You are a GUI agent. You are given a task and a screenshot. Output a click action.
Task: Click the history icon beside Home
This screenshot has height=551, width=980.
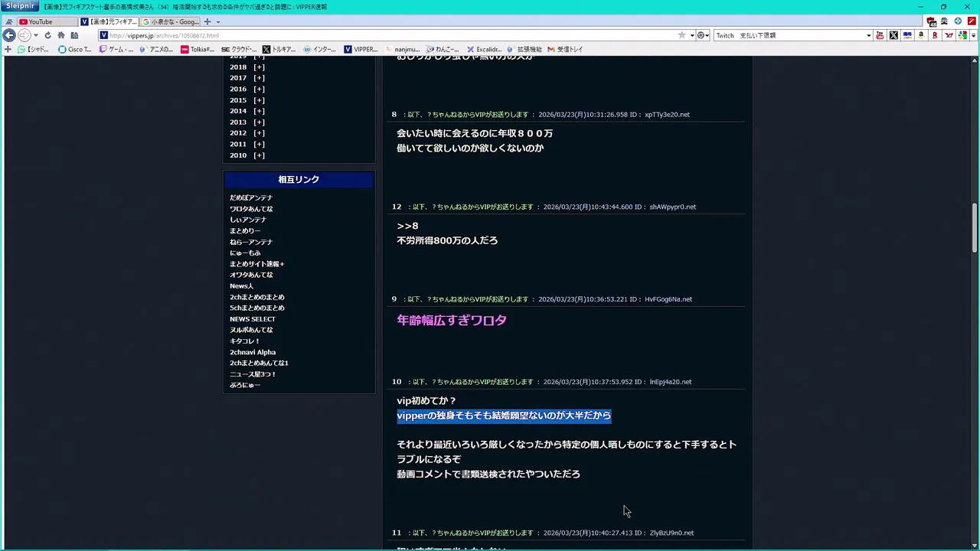[x=74, y=35]
